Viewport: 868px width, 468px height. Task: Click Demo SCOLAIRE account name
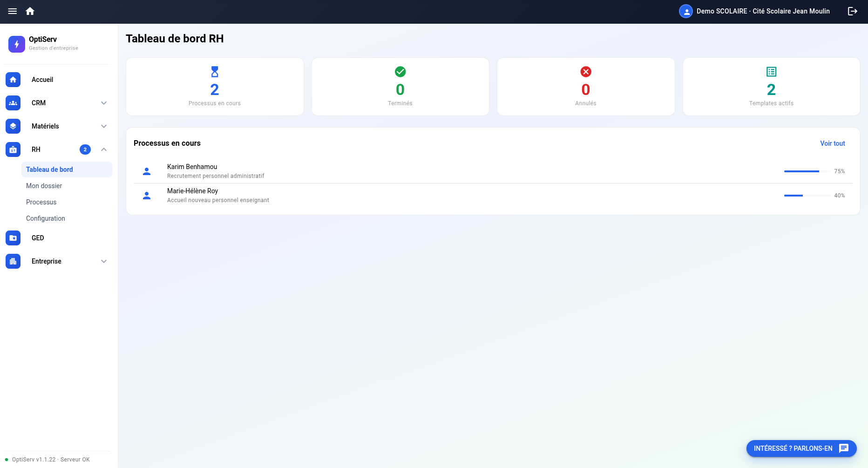tap(763, 11)
